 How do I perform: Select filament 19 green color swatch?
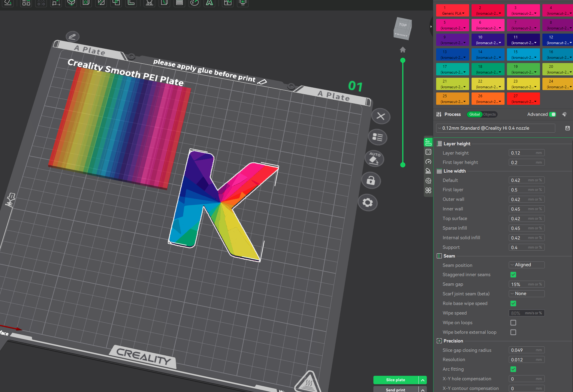[523, 69]
